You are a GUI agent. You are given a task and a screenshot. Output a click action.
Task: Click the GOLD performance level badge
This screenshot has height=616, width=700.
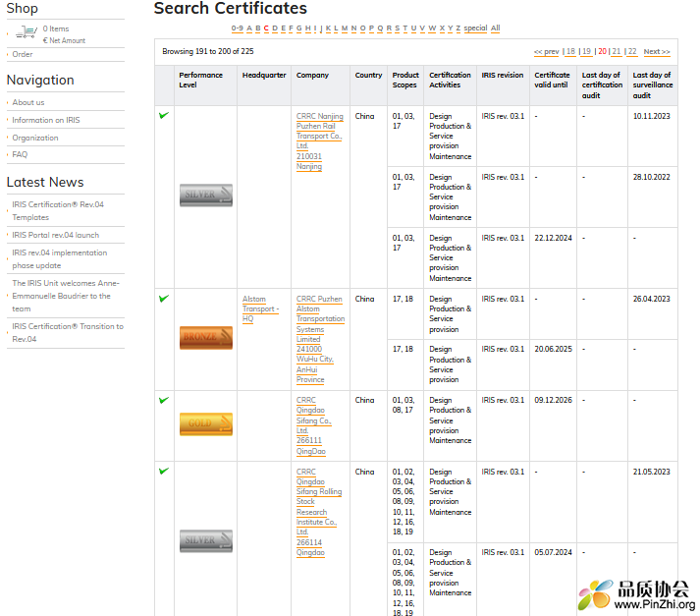click(206, 423)
